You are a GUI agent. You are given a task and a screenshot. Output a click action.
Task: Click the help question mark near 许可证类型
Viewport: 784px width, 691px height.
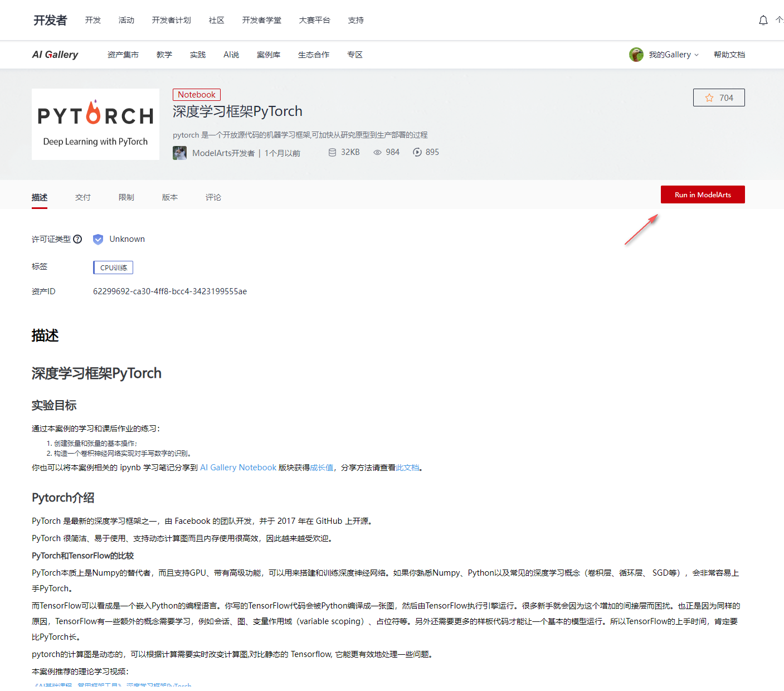coord(77,239)
